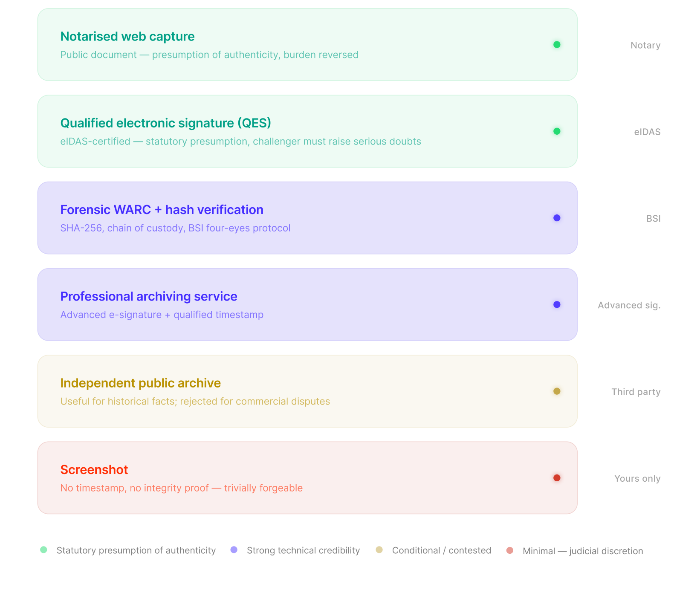Select the eIDAS label on the right
The height and width of the screenshot is (590, 700).
(647, 132)
